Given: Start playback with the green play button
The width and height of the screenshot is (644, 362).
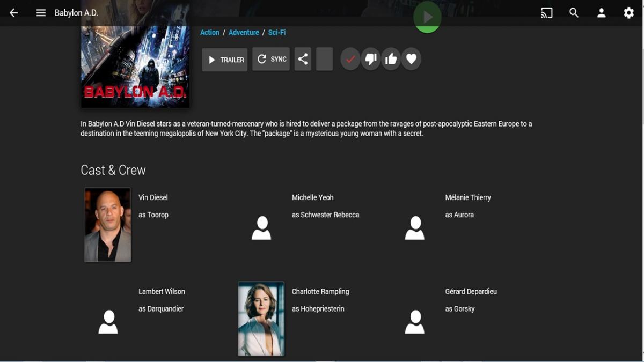Looking at the screenshot, I should 427,17.
